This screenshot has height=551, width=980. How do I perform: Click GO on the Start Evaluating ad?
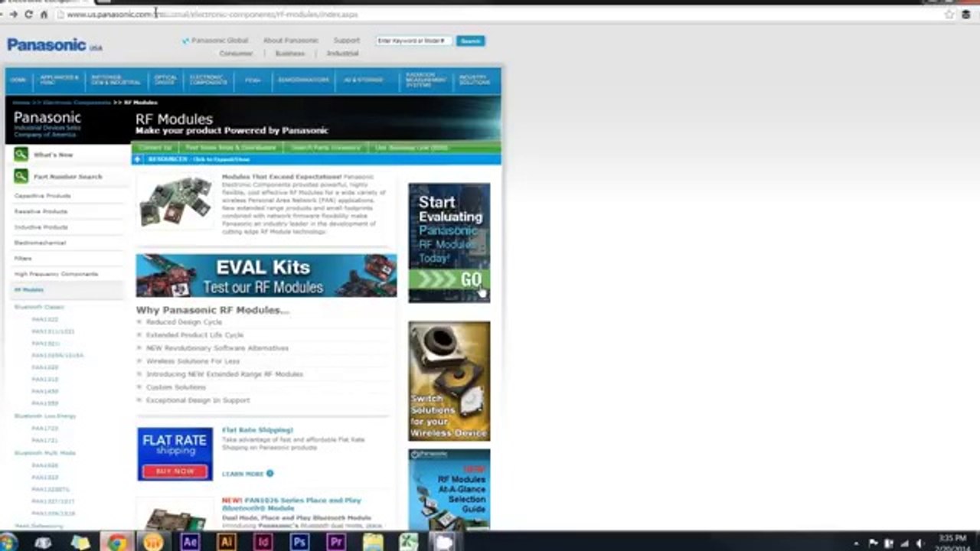(449, 280)
